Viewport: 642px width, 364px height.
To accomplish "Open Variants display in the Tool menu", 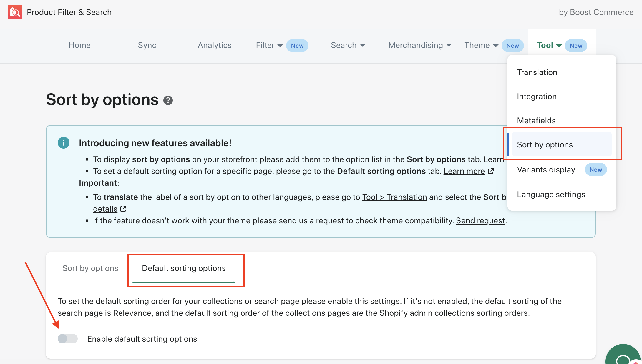I will pos(546,169).
